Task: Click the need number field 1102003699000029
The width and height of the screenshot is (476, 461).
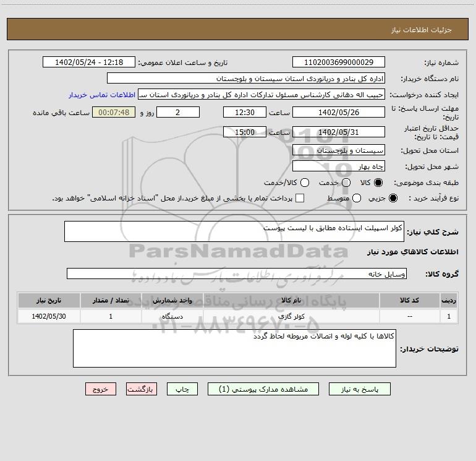Action: click(339, 62)
